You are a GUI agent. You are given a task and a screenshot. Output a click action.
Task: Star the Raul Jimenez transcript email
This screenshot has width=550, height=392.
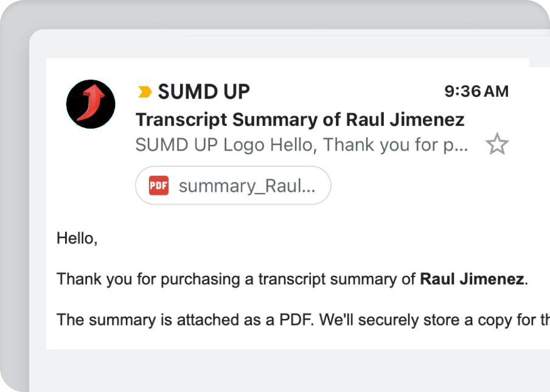pos(497,144)
